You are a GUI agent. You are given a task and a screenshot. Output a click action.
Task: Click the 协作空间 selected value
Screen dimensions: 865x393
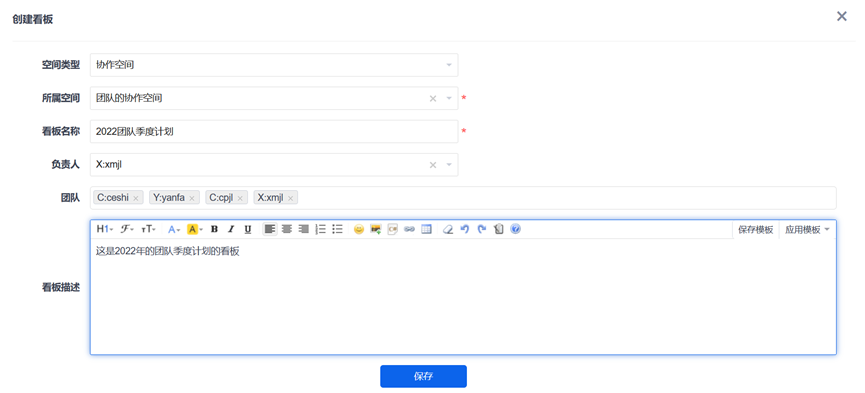(x=115, y=65)
